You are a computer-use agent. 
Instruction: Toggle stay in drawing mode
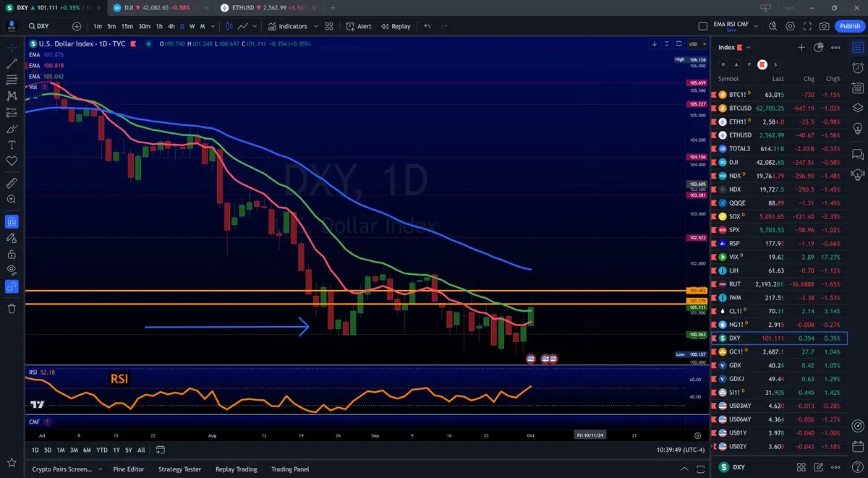point(12,238)
